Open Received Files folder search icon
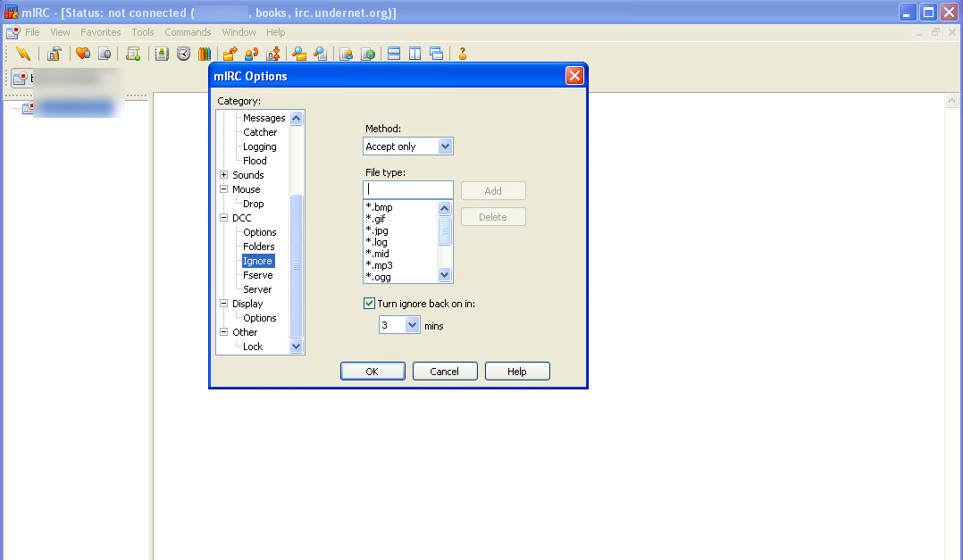963x560 pixels. [x=299, y=54]
